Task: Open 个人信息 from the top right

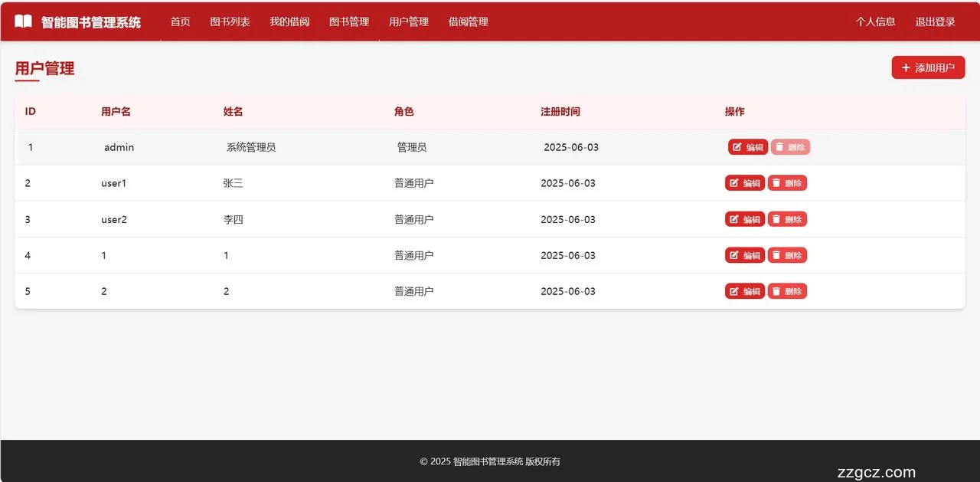Action: [875, 21]
